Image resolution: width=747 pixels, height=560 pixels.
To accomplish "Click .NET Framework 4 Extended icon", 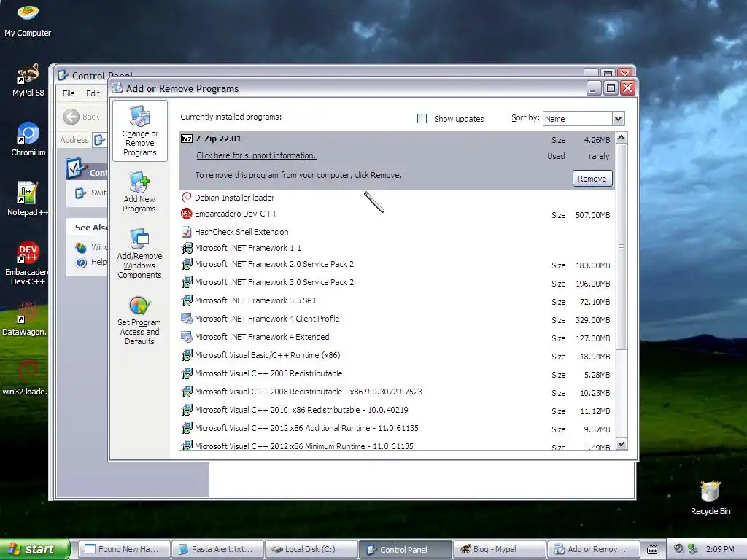I will point(187,337).
